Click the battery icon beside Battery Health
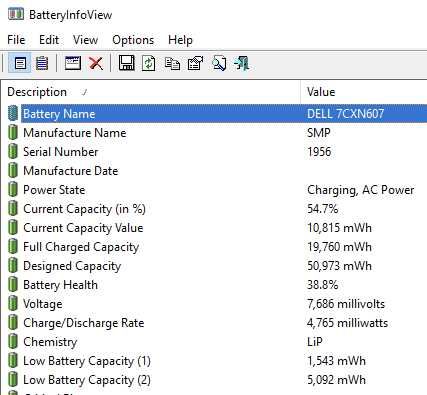Screen dimensions: 427x395 point(13,285)
